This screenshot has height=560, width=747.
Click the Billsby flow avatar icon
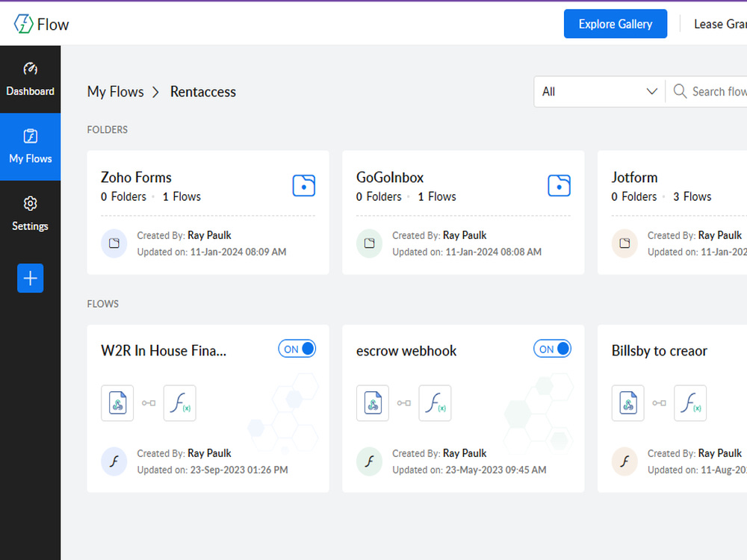[x=624, y=461]
